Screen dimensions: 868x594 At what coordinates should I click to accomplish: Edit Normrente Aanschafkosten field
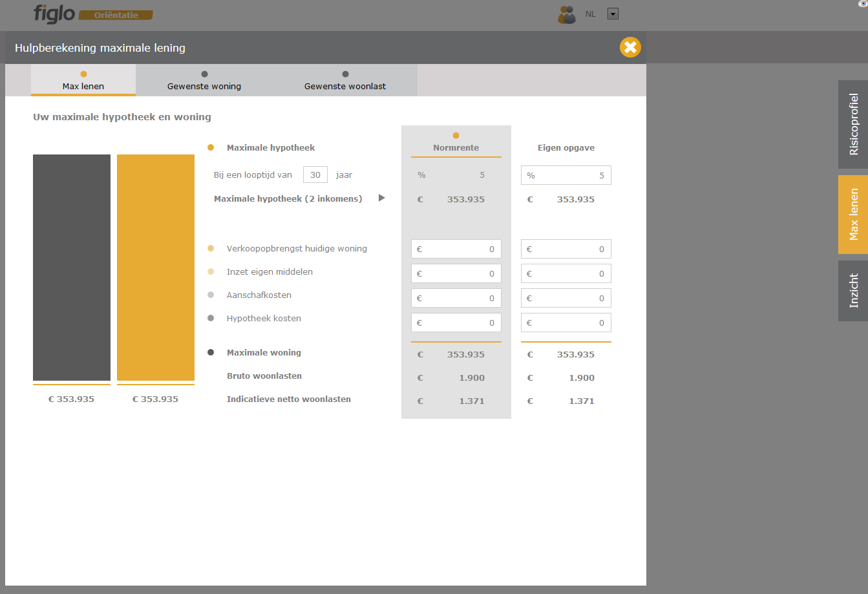(x=456, y=298)
